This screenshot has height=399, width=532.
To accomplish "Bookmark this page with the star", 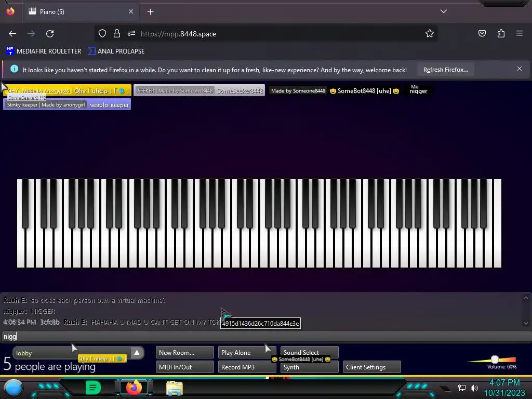I will (x=430, y=33).
